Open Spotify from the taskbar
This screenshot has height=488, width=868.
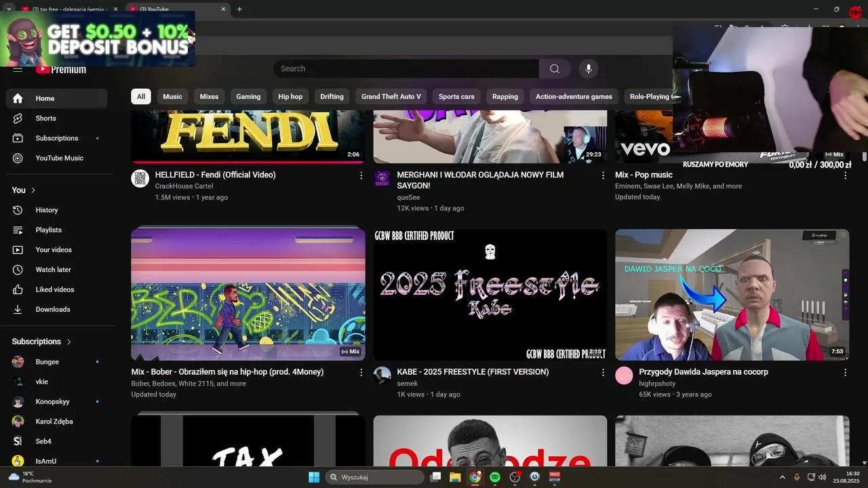[495, 477]
